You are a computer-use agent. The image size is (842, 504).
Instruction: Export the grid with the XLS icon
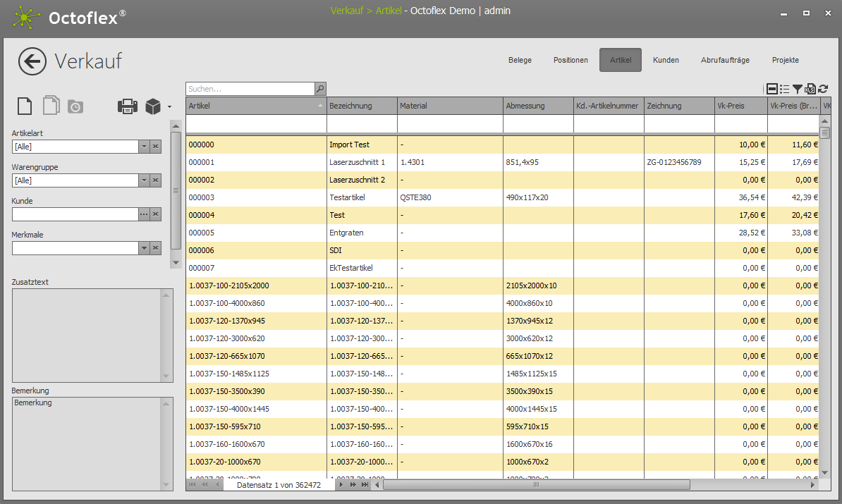(810, 89)
